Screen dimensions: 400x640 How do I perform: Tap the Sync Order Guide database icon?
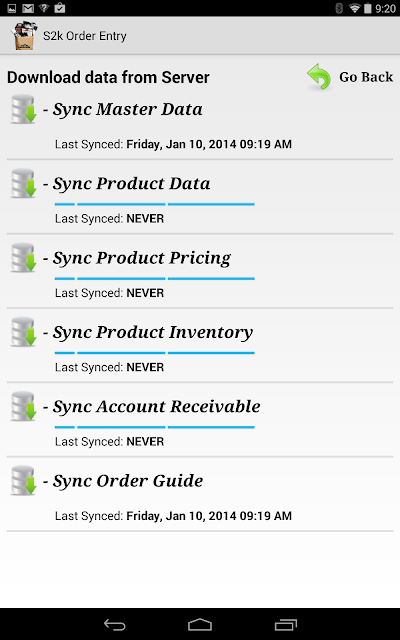tap(23, 480)
